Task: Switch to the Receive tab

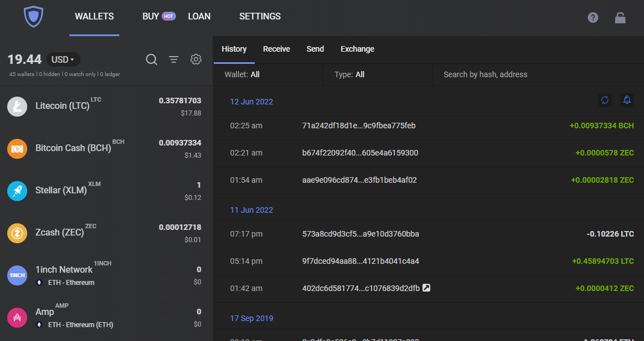Action: pos(276,49)
